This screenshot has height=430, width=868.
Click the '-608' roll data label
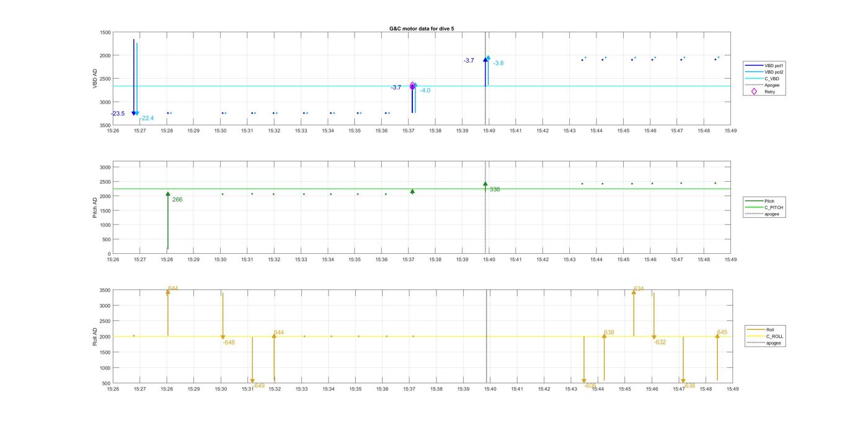(x=590, y=385)
